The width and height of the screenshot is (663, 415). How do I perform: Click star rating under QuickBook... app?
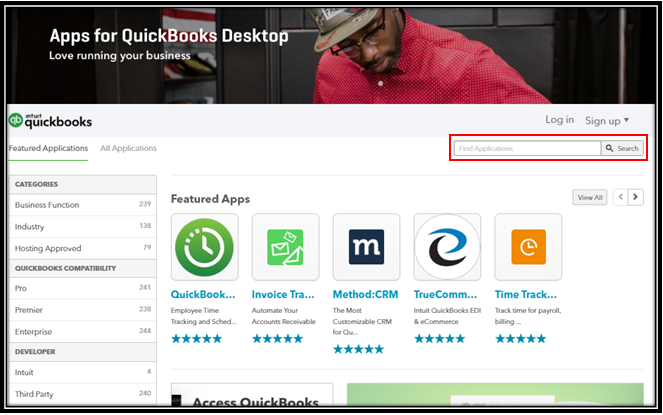(197, 338)
